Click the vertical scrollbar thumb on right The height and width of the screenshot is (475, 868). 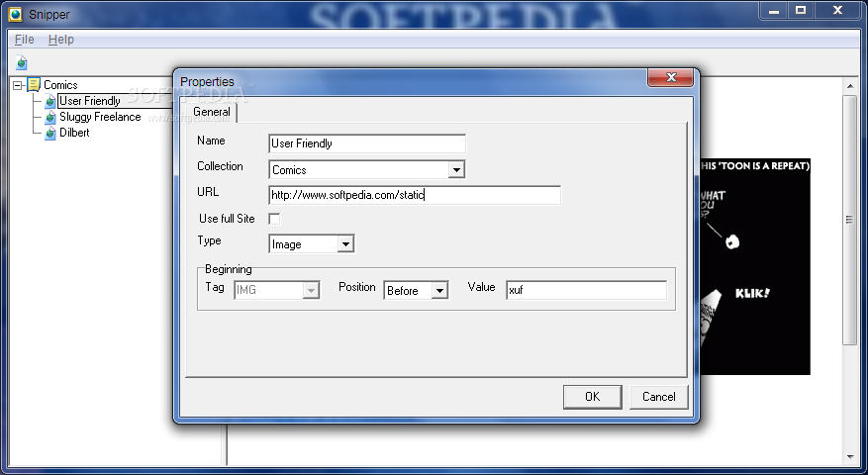pos(850,220)
